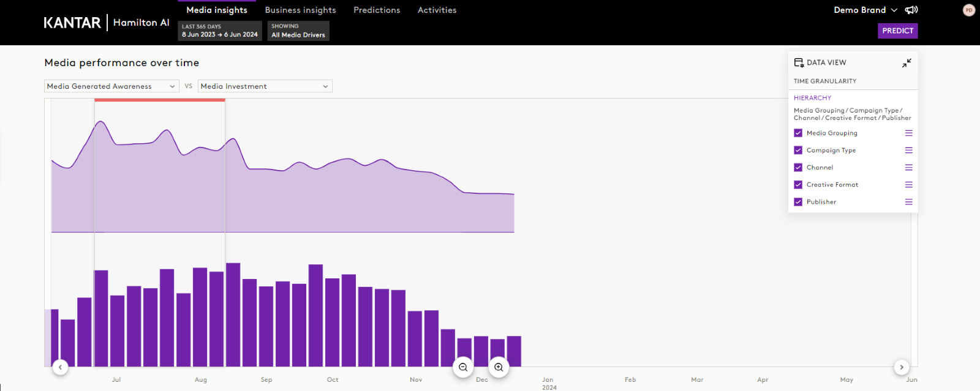The image size is (980, 391).
Task: Uncheck the Creative Format checkbox
Action: pyautogui.click(x=798, y=184)
